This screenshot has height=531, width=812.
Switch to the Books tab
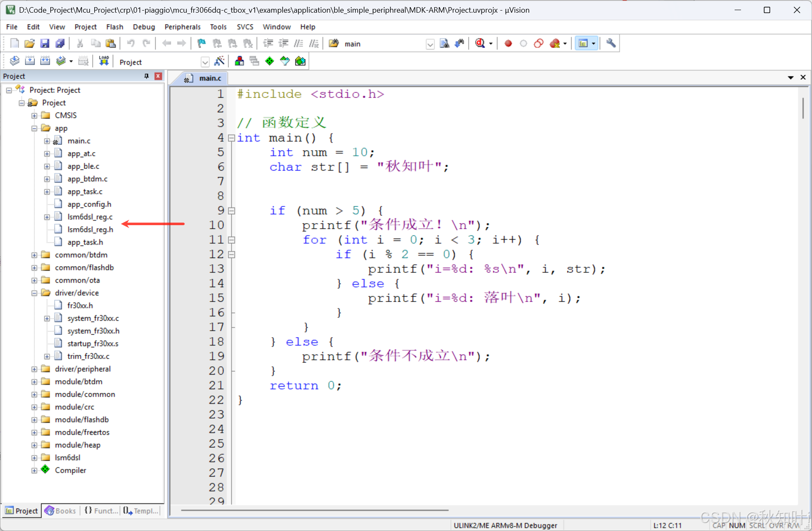pos(60,511)
